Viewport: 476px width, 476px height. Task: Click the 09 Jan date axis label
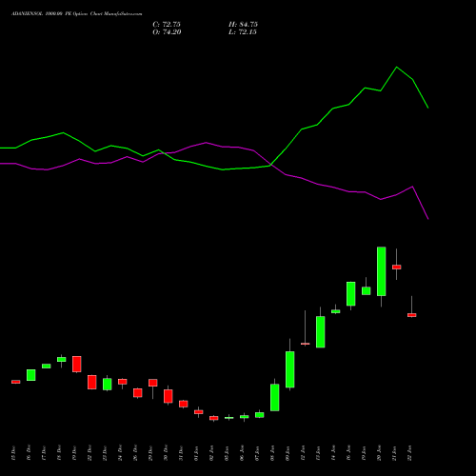tap(288, 453)
